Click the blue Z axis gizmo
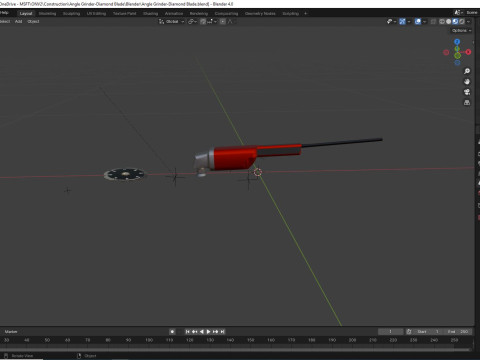 tap(457, 42)
